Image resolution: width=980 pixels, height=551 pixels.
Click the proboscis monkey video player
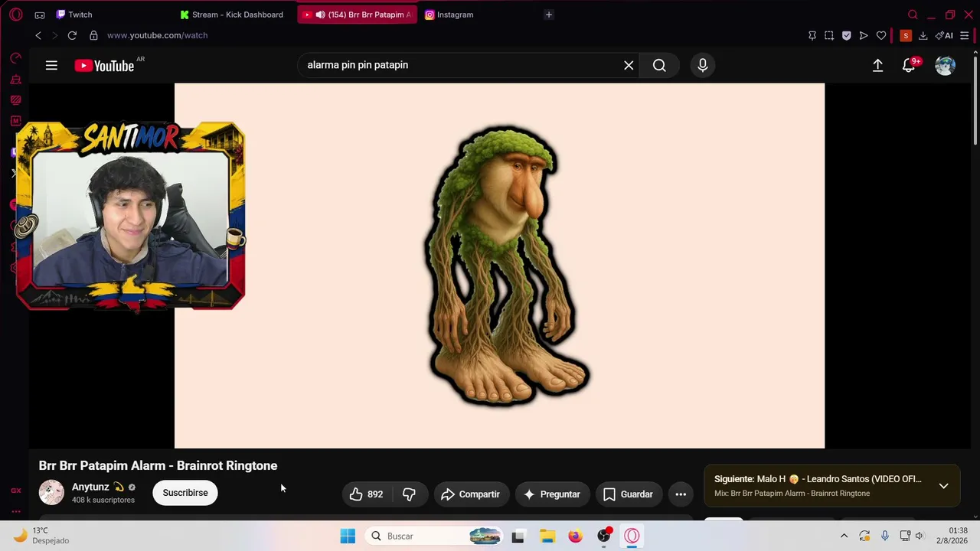click(x=499, y=266)
